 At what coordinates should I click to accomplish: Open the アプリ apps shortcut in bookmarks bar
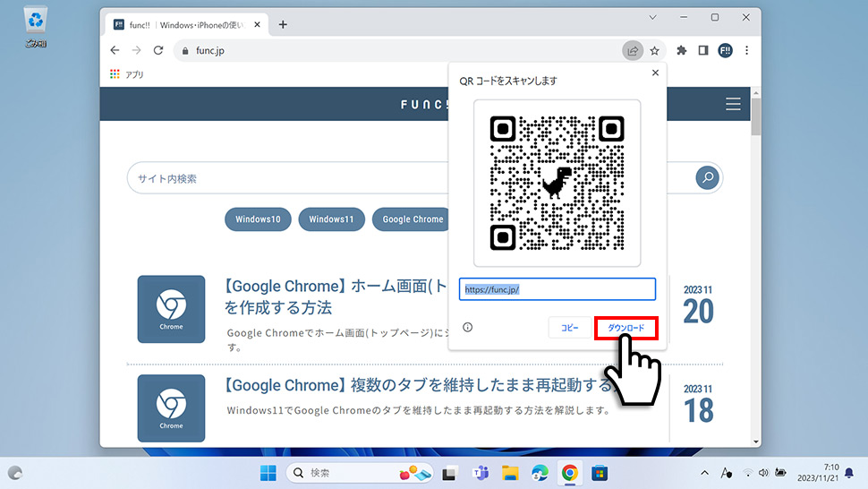tap(127, 74)
